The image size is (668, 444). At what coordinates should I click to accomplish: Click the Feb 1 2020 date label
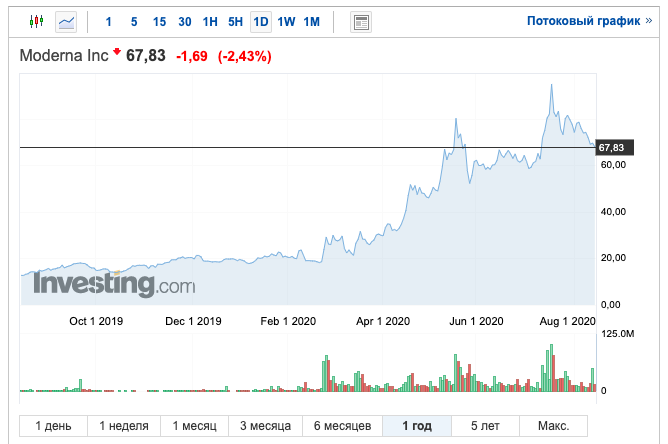288,321
